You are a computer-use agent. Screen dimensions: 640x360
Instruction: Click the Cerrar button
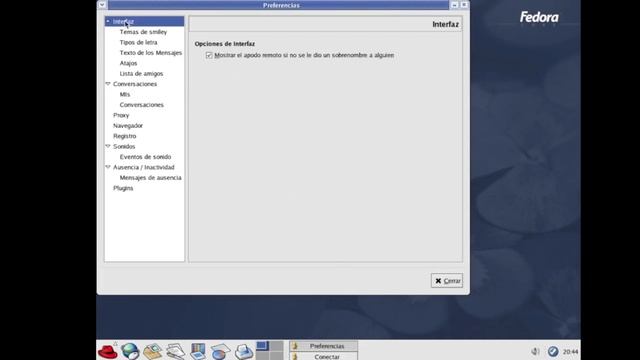[447, 281]
